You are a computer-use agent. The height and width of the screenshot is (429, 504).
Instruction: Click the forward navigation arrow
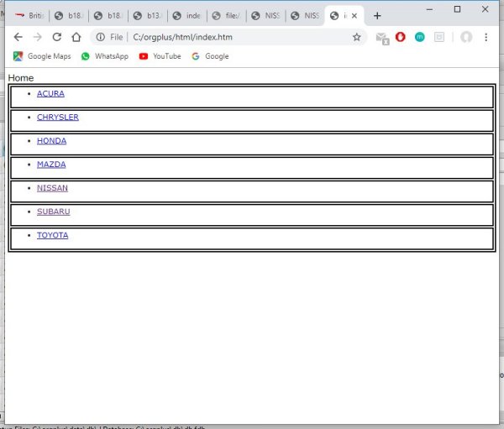tap(38, 37)
